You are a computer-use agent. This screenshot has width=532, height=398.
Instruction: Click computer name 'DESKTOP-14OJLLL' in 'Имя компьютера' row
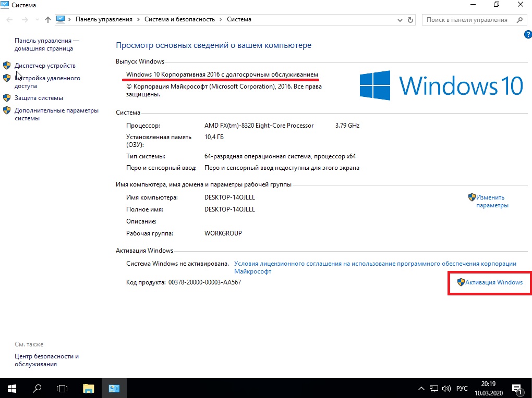point(229,197)
